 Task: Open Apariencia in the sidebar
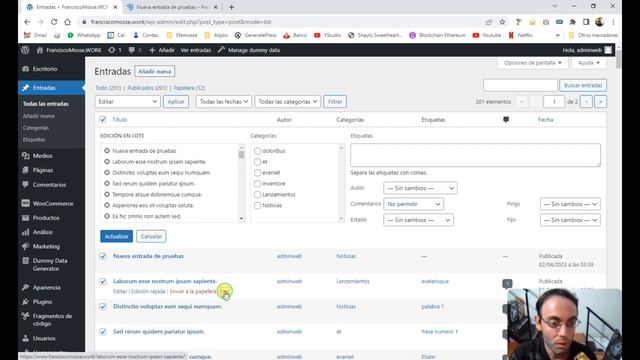click(46, 287)
